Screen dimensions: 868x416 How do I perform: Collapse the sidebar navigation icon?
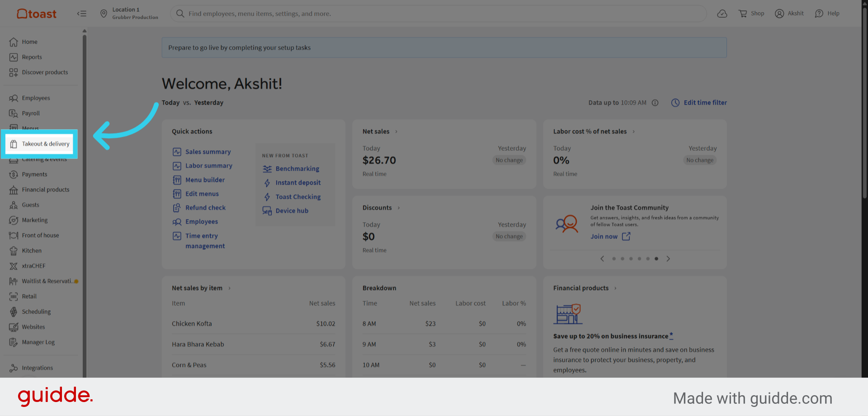pos(81,14)
